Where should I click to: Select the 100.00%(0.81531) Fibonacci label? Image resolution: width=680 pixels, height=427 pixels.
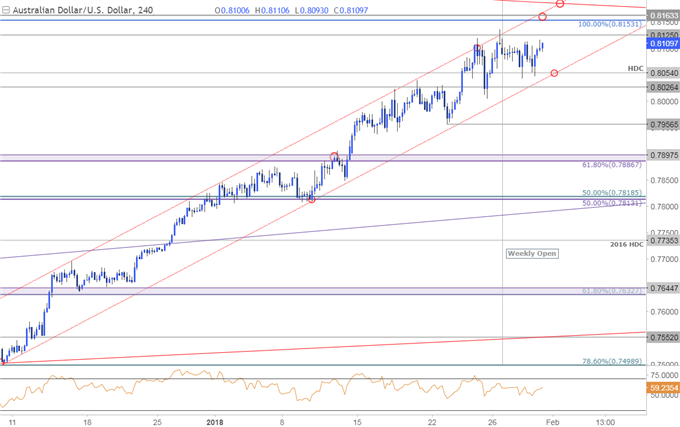click(610, 24)
